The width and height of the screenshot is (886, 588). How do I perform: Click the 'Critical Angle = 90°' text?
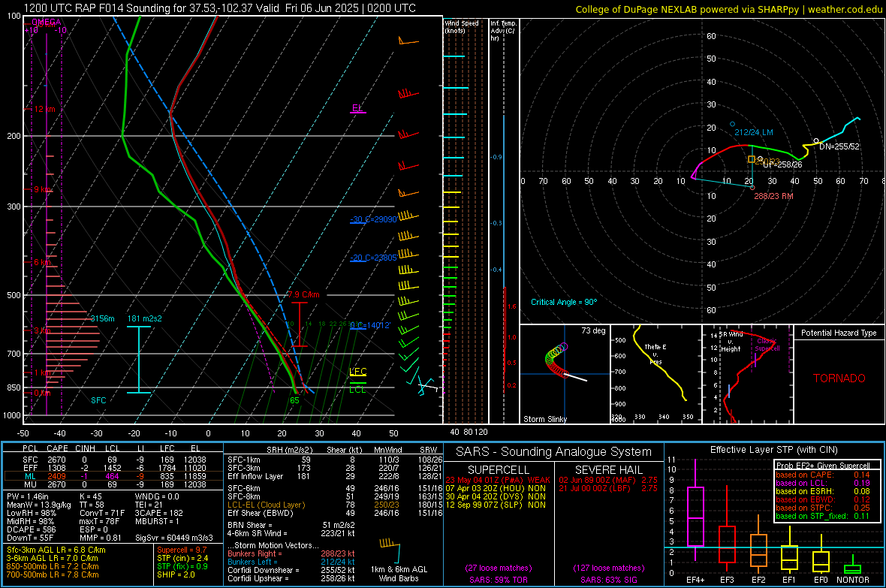pyautogui.click(x=564, y=302)
